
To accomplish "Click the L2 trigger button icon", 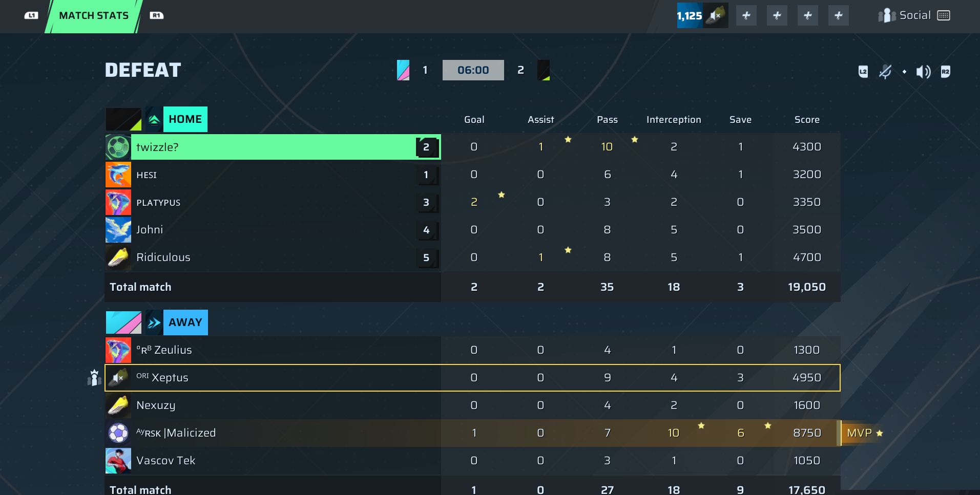I will [x=863, y=72].
